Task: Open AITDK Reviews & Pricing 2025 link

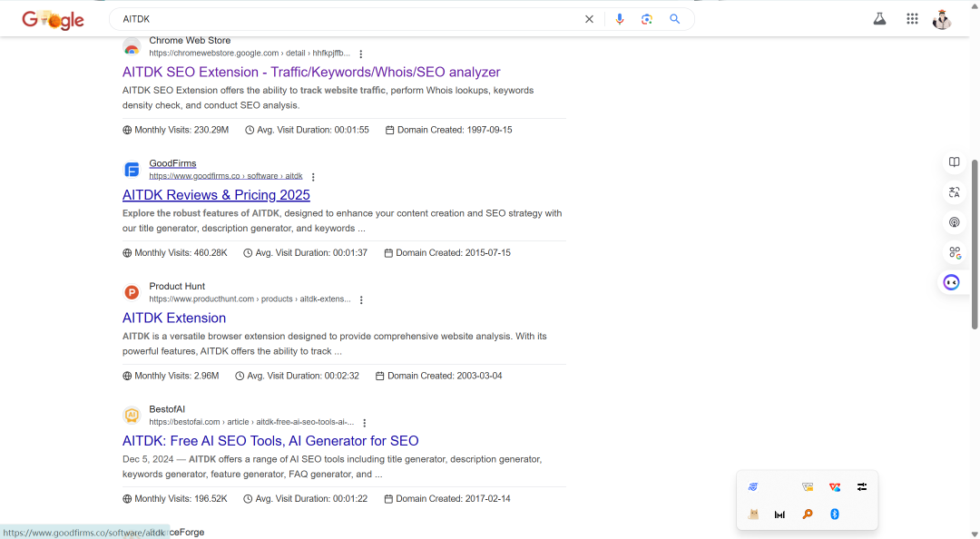Action: pyautogui.click(x=216, y=195)
